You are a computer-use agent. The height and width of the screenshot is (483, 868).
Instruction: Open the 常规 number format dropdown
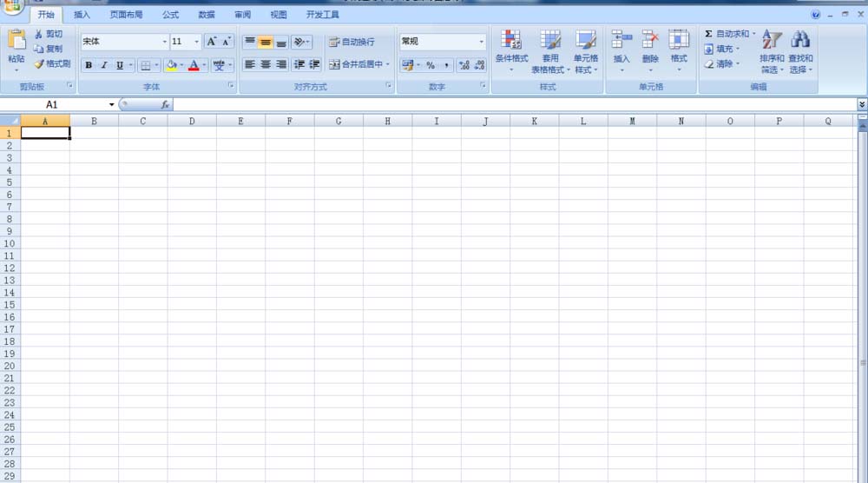[x=481, y=42]
